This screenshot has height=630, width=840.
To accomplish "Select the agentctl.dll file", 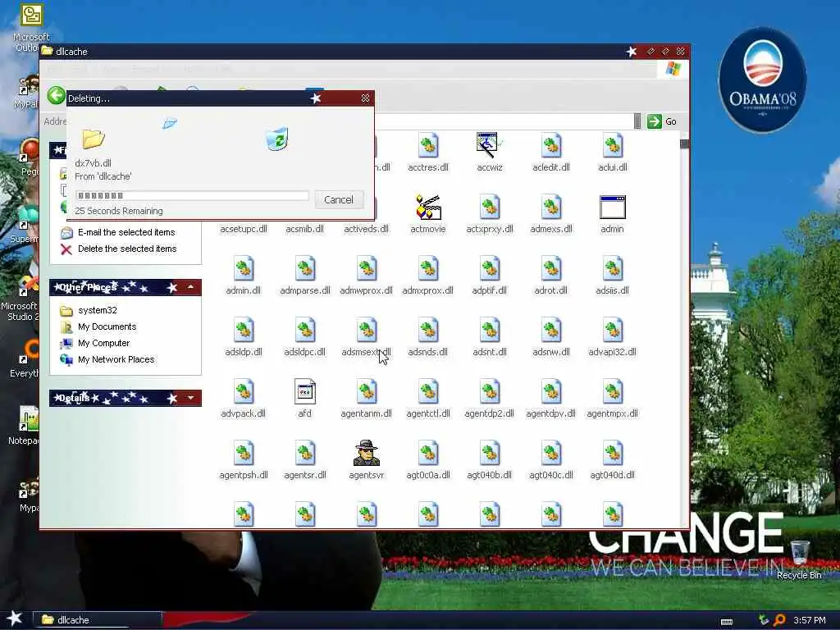I will coord(428,399).
